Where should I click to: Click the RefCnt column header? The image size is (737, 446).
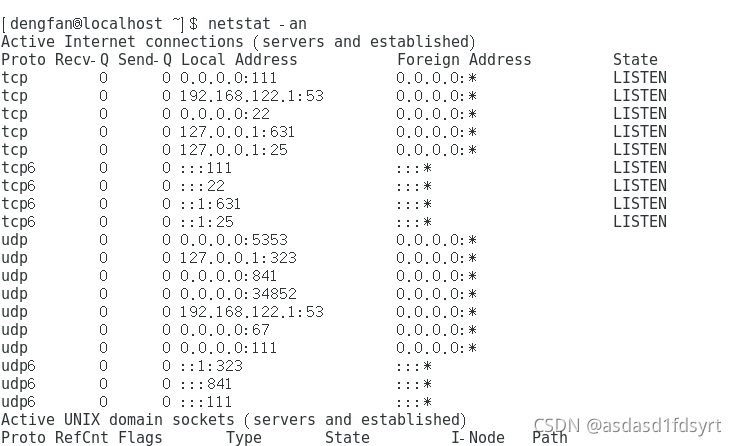tap(81, 438)
